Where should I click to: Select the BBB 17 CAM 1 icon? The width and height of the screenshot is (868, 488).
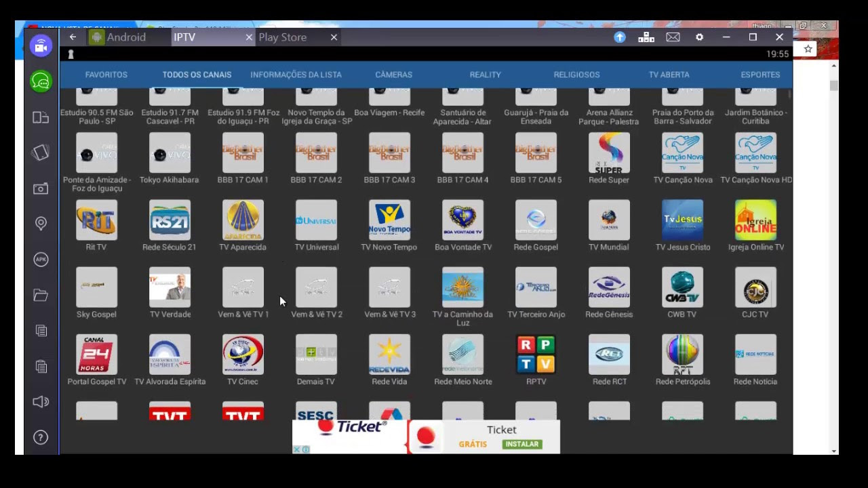pos(243,153)
